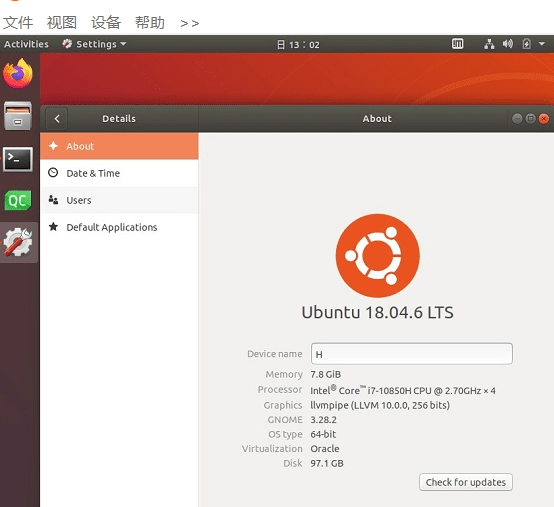This screenshot has width=554, height=507.
Task: Click the battery indicator icon
Action: click(526, 44)
